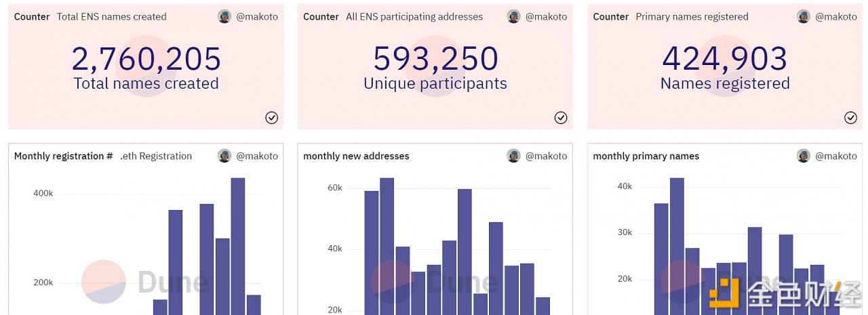Click @makoto username on Total ENS names card
Viewport: 868px width, 315px height.
[257, 17]
